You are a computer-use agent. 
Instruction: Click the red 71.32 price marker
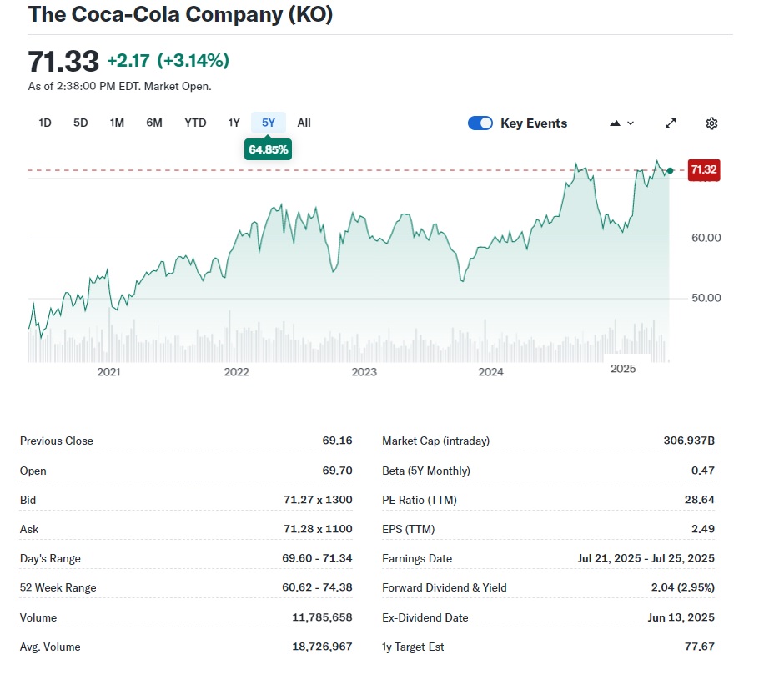coord(703,169)
